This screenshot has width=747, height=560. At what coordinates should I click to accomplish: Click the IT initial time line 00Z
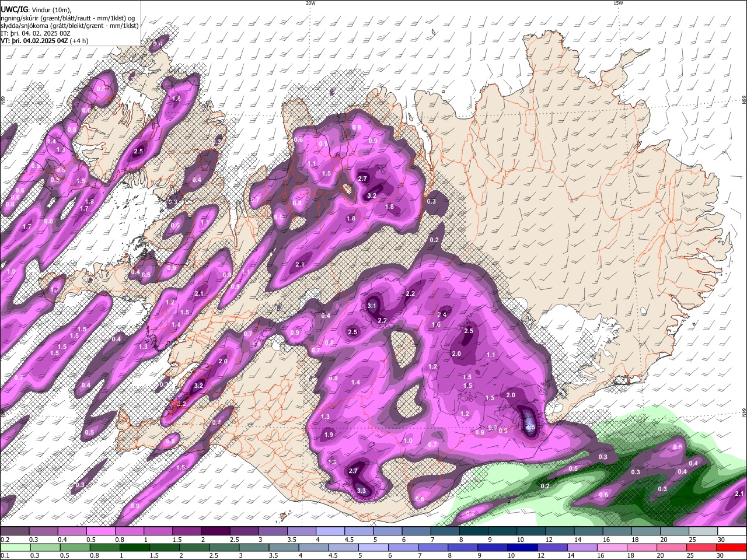(36, 33)
